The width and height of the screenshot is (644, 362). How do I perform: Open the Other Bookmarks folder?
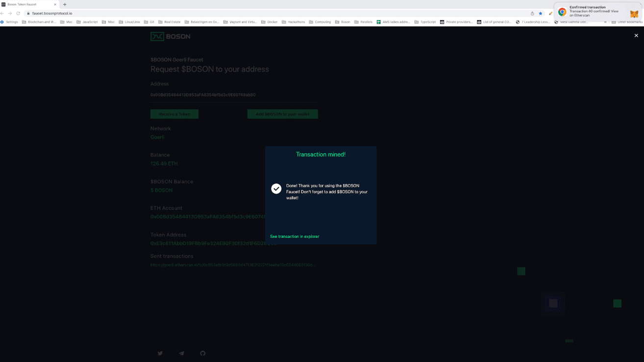tap(627, 22)
